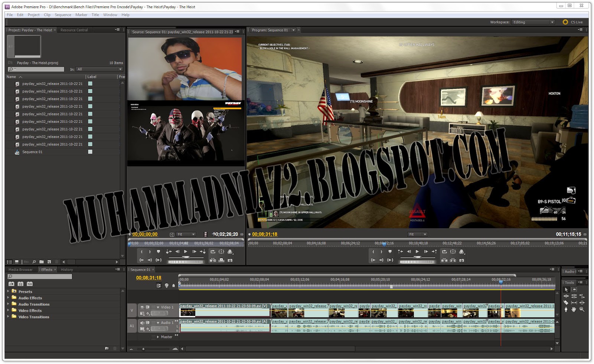Screen dimensions: 594x364
Task: Open Program monitor Fit zoom dropdown
Action: click(417, 235)
